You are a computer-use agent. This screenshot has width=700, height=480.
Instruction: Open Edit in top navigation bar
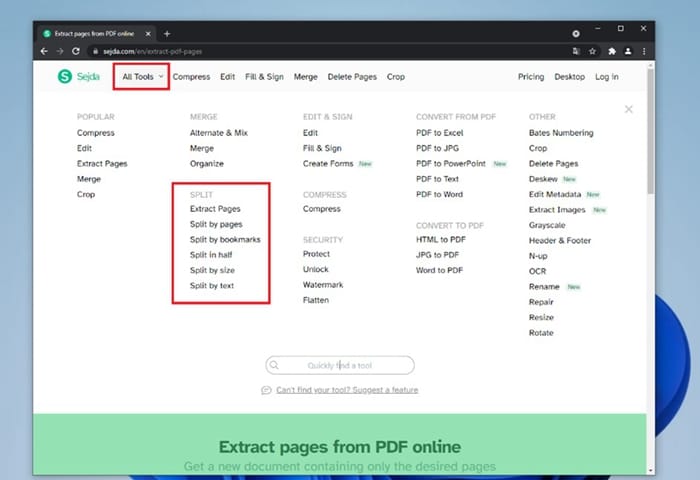227,77
